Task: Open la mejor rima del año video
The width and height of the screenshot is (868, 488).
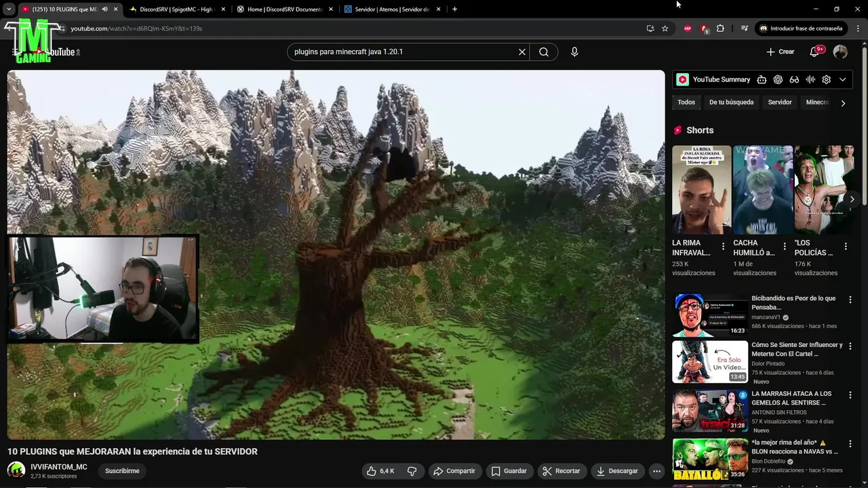Action: tap(710, 459)
